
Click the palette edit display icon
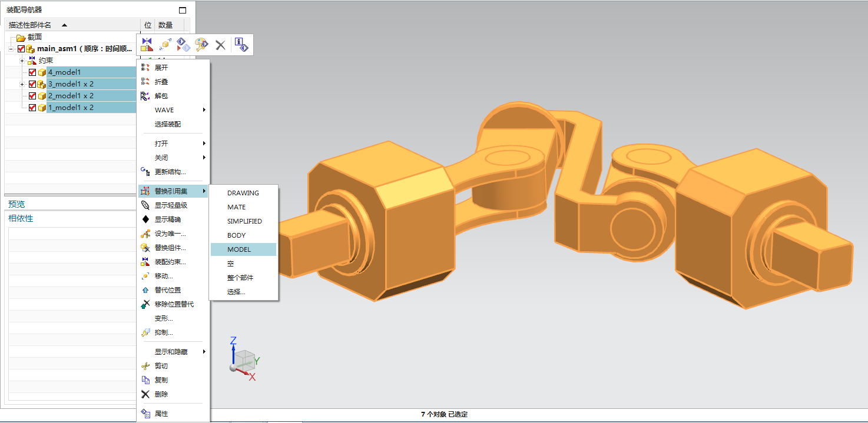coord(201,45)
